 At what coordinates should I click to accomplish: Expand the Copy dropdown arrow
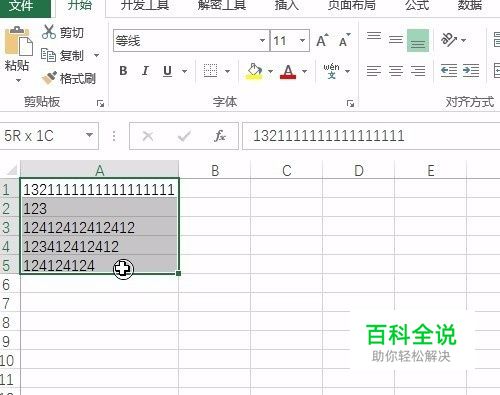[97, 55]
